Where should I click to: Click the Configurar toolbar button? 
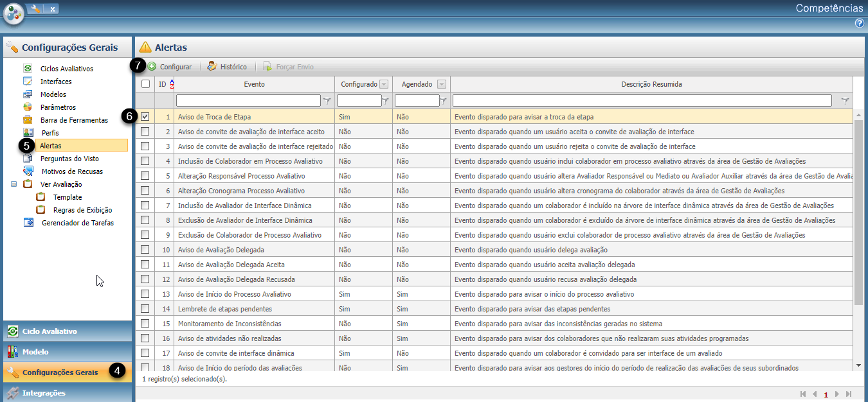pyautogui.click(x=170, y=67)
